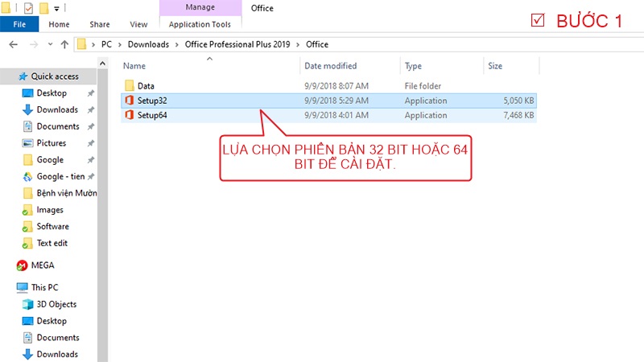This screenshot has width=644, height=362.
Task: Open the Bệnh viện Mườn folder
Action: [67, 193]
